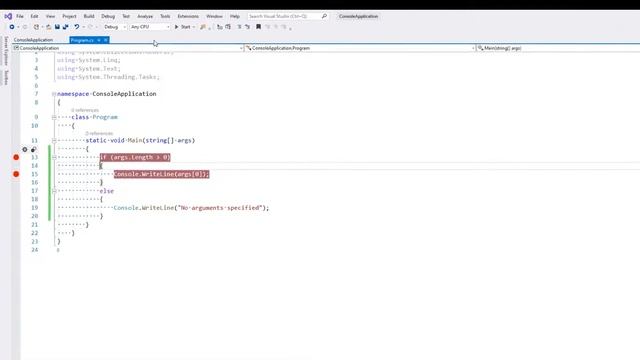Click references link above class Program
The image size is (640, 360).
click(x=85, y=110)
